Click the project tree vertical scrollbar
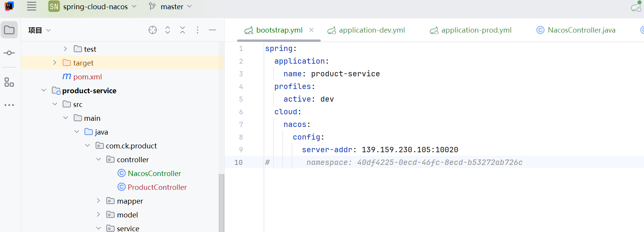 click(x=221, y=203)
